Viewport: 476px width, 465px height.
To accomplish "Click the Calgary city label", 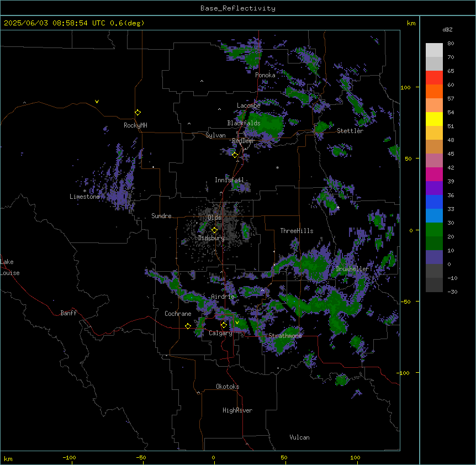I will (220, 333).
